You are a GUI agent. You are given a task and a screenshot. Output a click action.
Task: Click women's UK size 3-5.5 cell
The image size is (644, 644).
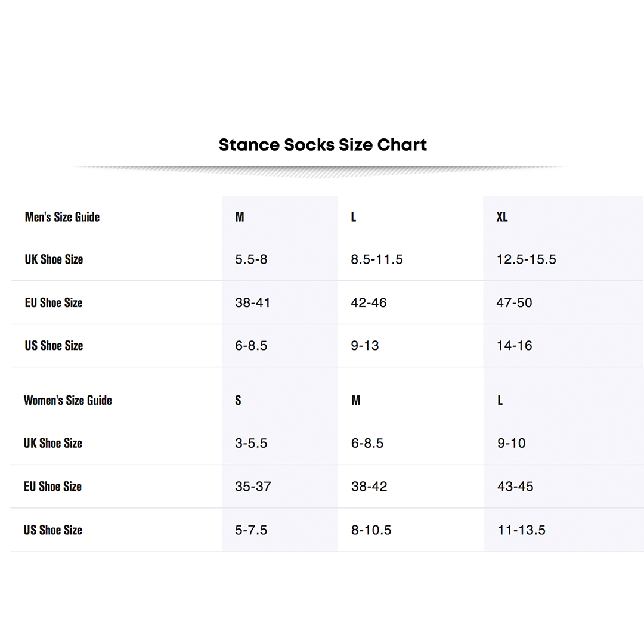click(x=251, y=443)
